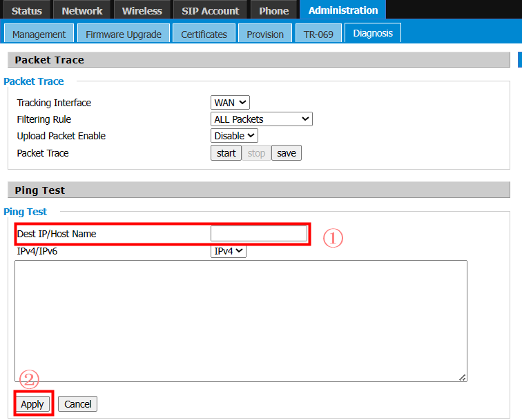Switch to the Provision sub-tab
Viewport: 522px width, 420px height.
(x=265, y=34)
